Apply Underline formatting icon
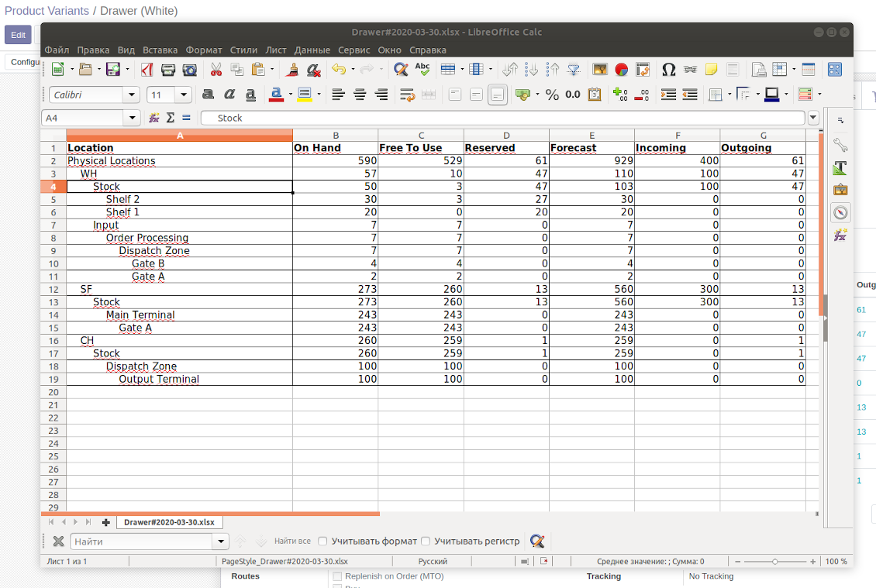Screen dimensions: 876x588 point(251,95)
